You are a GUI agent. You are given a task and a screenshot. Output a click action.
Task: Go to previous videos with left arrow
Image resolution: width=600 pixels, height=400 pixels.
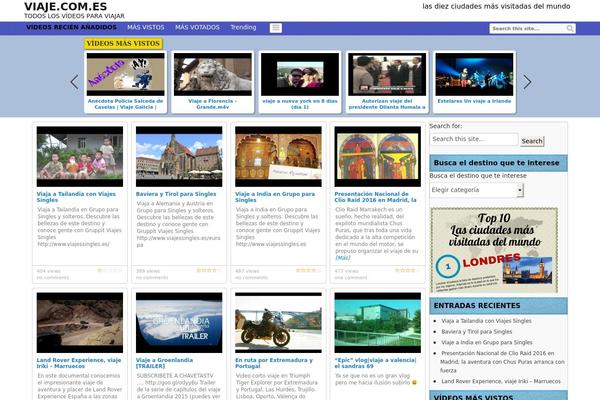pos(74,82)
